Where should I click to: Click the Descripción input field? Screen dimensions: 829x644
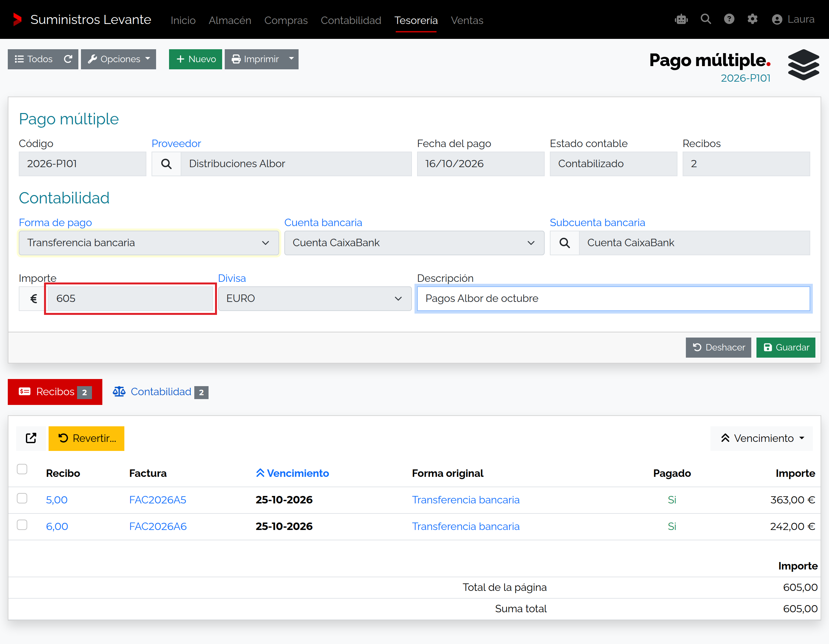tap(613, 298)
